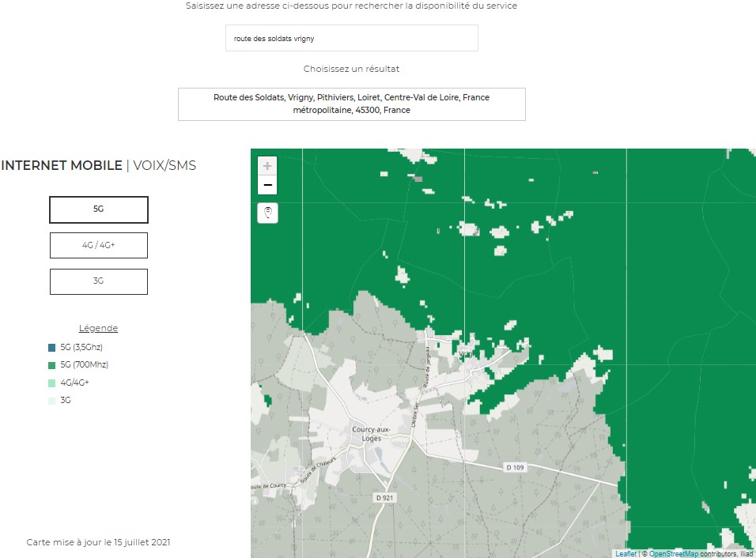Zoom out on the coverage map
Viewport: 756px width, 558px height.
pyautogui.click(x=267, y=185)
